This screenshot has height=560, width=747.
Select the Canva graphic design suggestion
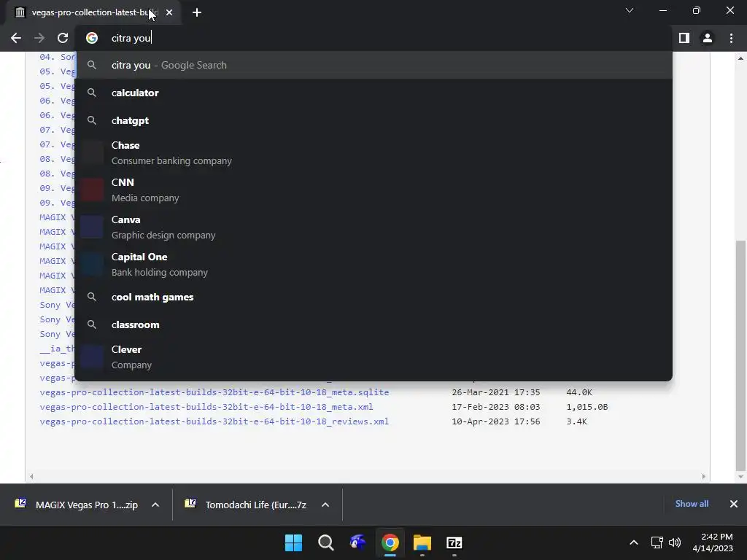[373, 227]
